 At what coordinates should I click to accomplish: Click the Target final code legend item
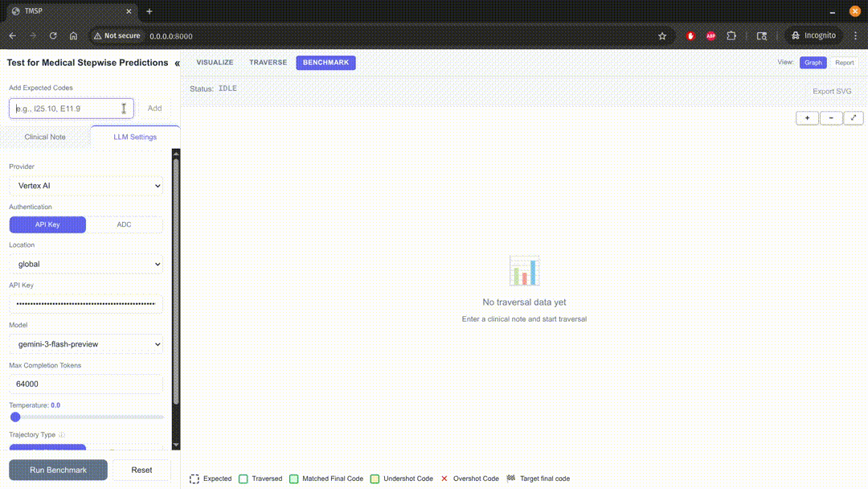click(x=538, y=479)
